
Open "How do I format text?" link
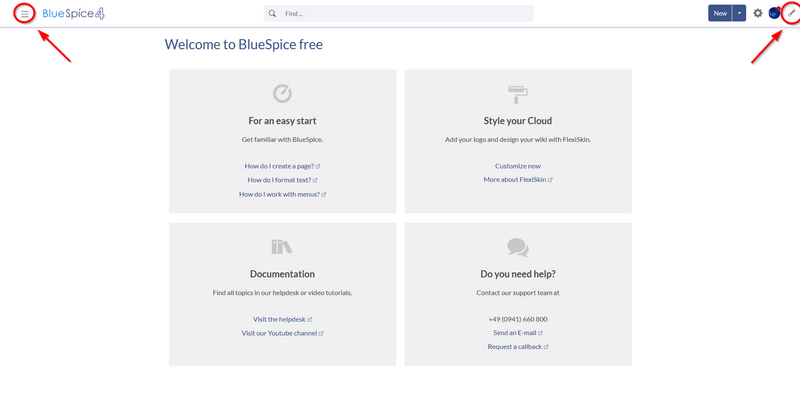[282, 180]
